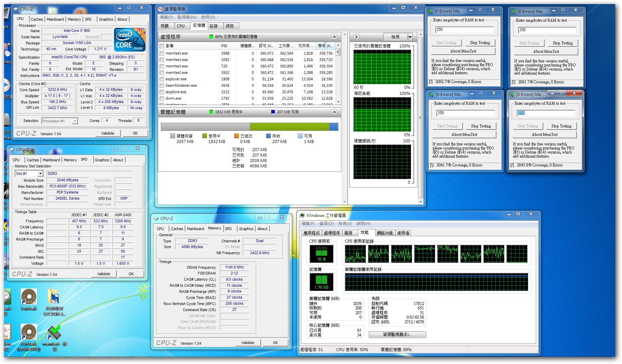Click the green 使用中 memory bar segment
Image resolution: width=622 pixels, height=364 pixels.
(289, 127)
